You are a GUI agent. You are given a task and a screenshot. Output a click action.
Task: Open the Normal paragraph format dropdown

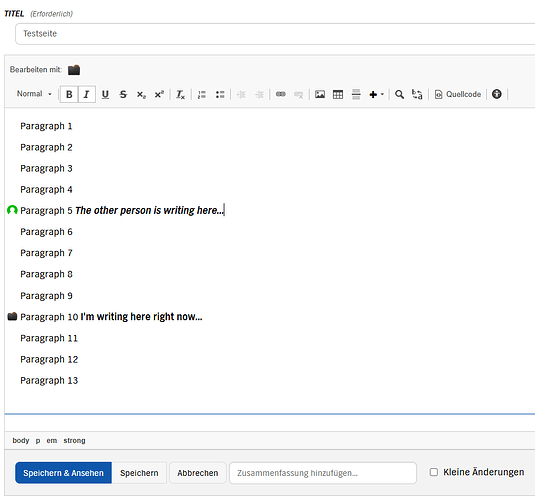click(34, 94)
